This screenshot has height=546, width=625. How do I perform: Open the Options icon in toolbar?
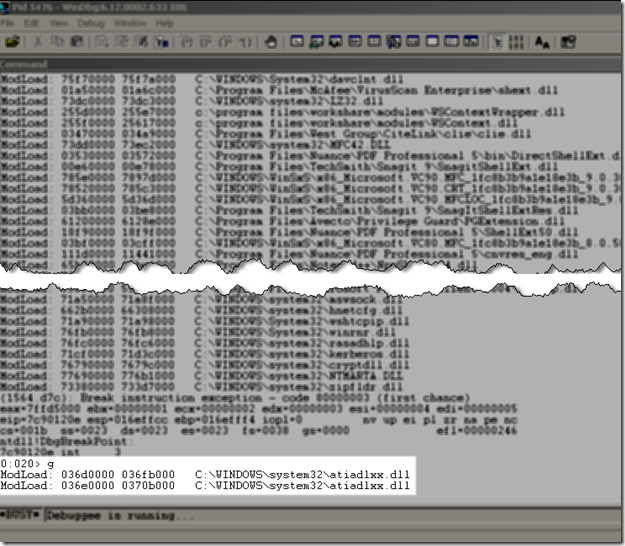click(567, 42)
